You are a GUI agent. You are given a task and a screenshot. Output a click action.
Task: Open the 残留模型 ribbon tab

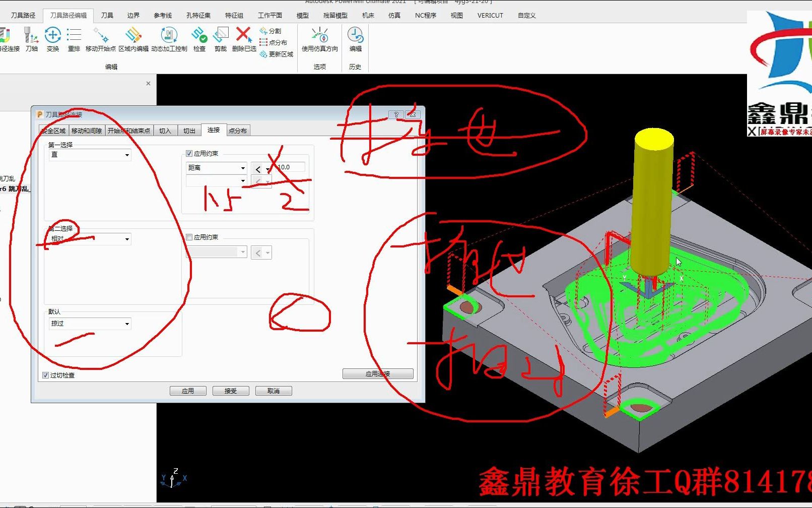[x=335, y=15]
